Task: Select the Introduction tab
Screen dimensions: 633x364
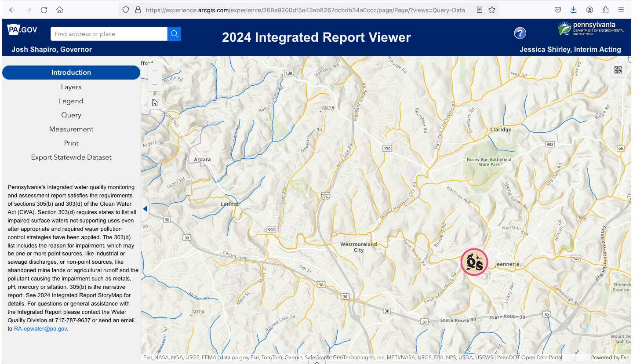Action: [71, 73]
